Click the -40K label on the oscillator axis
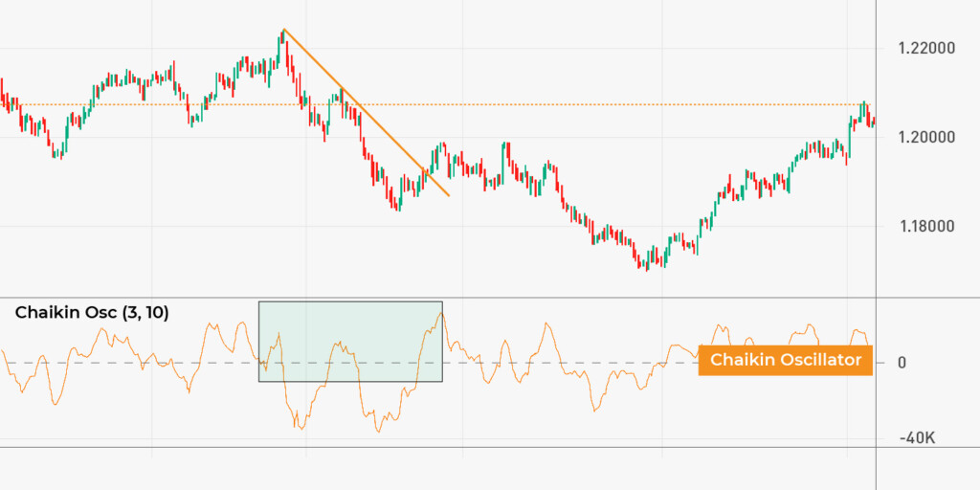 (917, 437)
